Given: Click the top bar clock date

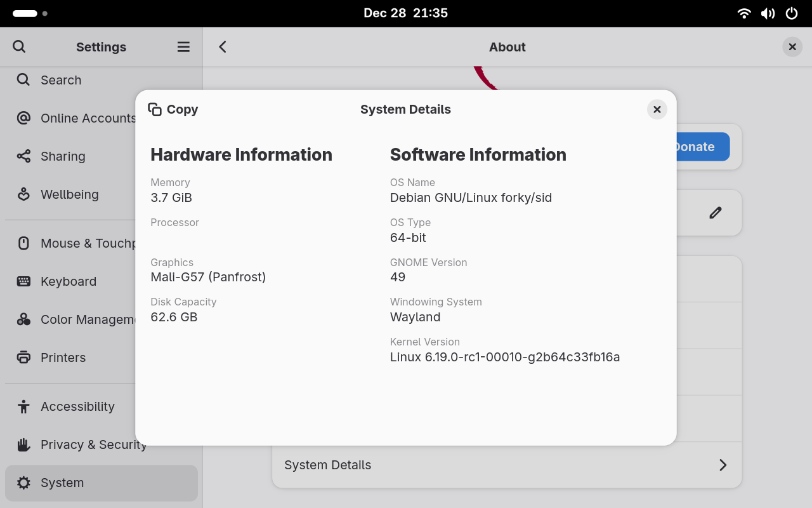Looking at the screenshot, I should pos(405,13).
